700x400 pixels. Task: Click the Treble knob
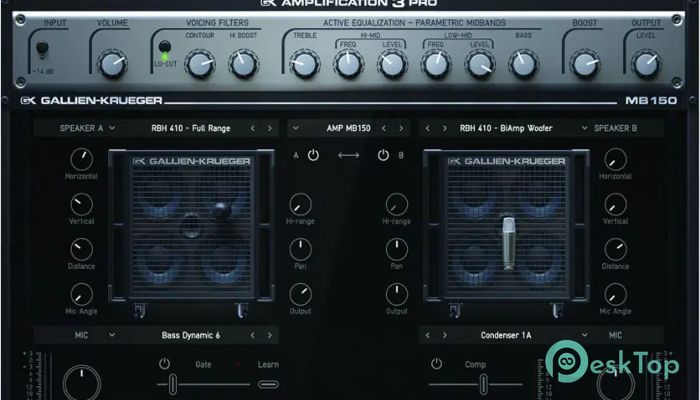[x=305, y=65]
